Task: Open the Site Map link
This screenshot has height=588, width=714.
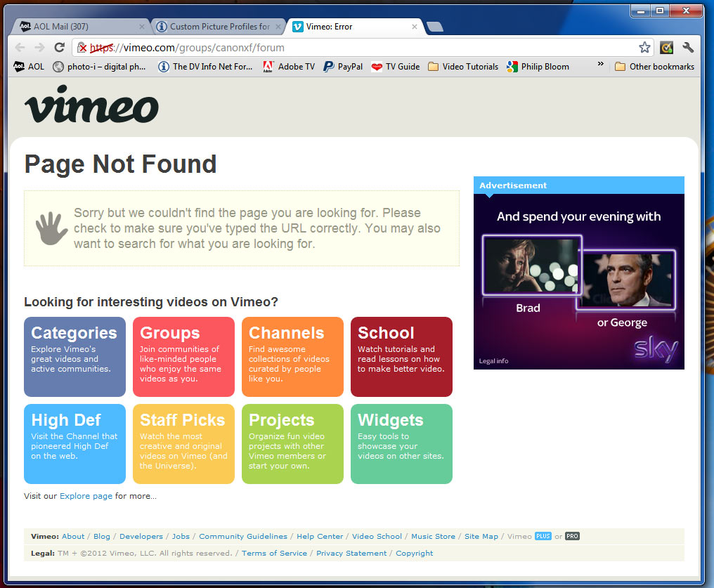Action: coord(481,536)
